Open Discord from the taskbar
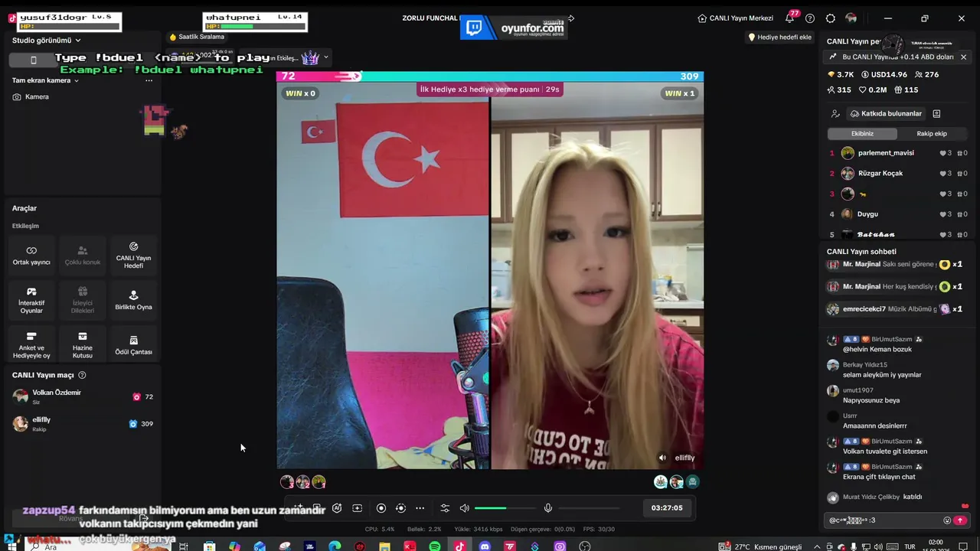Image resolution: width=980 pixels, height=551 pixels. tap(485, 546)
